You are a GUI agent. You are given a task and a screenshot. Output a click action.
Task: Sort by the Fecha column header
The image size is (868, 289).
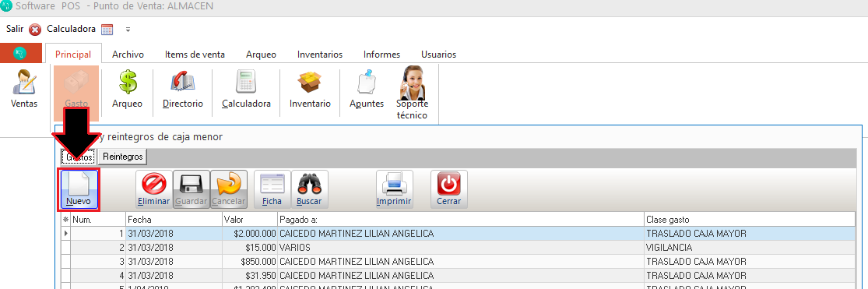point(174,220)
